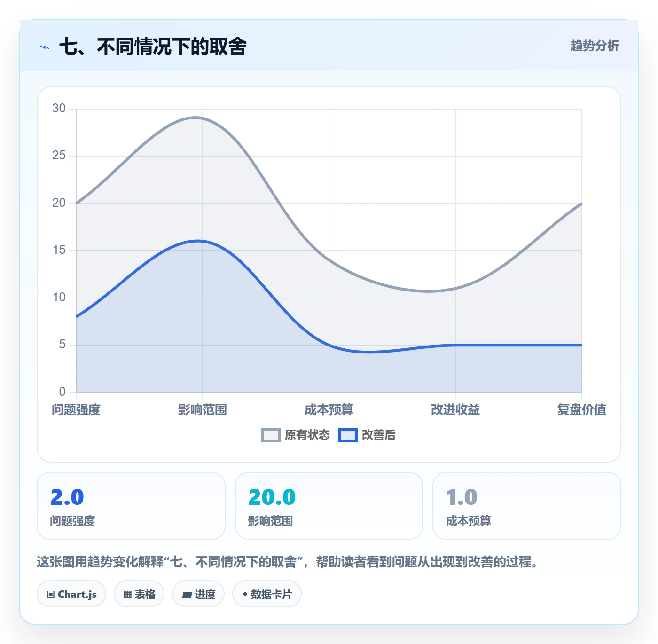Select the 问题强度 card showing 2.0

point(131,506)
